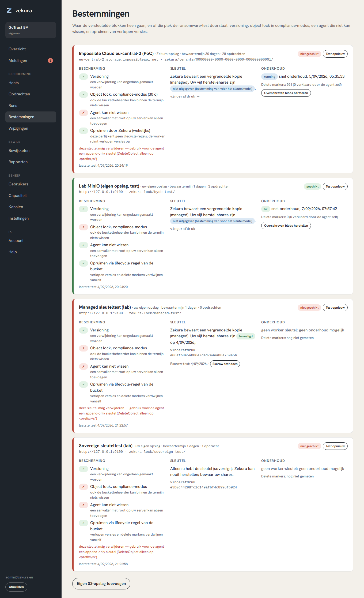The height and width of the screenshot is (598, 364).
Task: Click red cross beside Agent kan niet wissen, Managed sleuteltest
Action: tap(84, 367)
